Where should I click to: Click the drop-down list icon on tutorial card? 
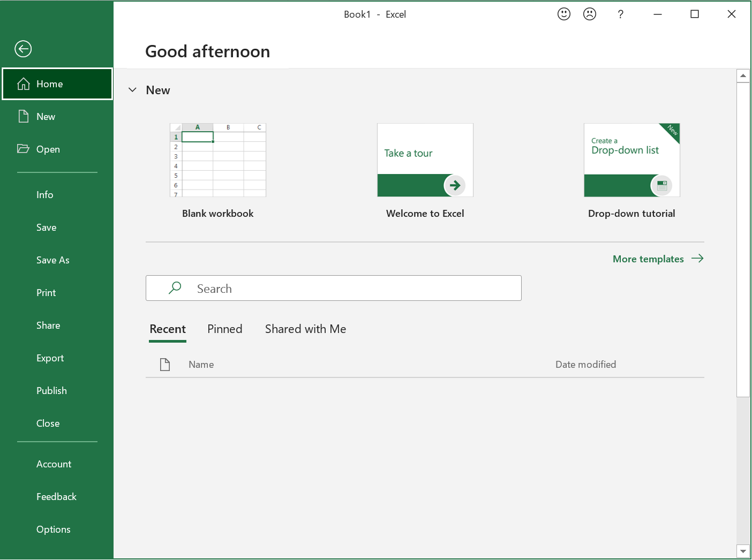click(x=661, y=185)
